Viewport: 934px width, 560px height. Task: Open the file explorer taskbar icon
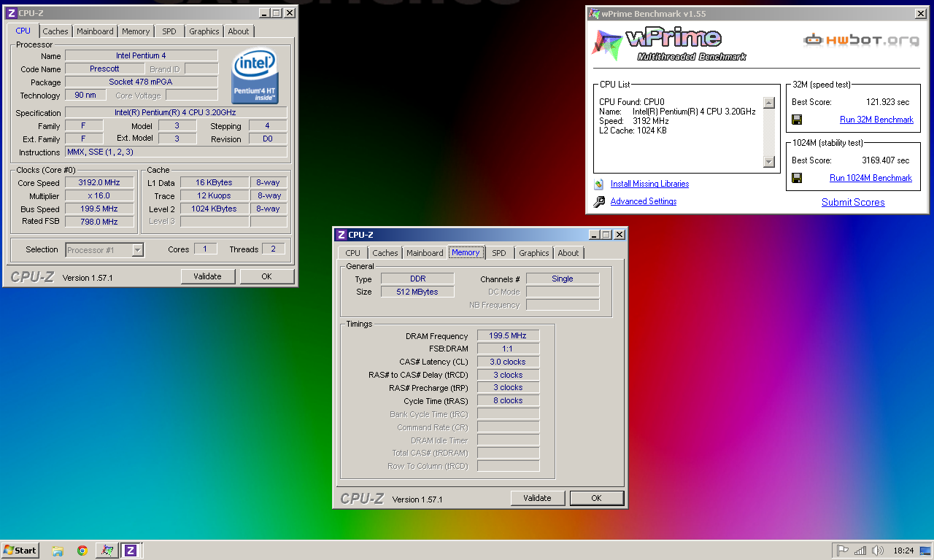[58, 551]
